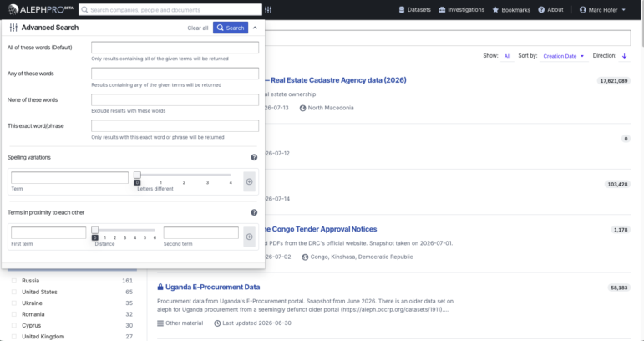Image resolution: width=644 pixels, height=341 pixels.
Task: Click Spelling variations help question mark
Action: pyautogui.click(x=254, y=157)
